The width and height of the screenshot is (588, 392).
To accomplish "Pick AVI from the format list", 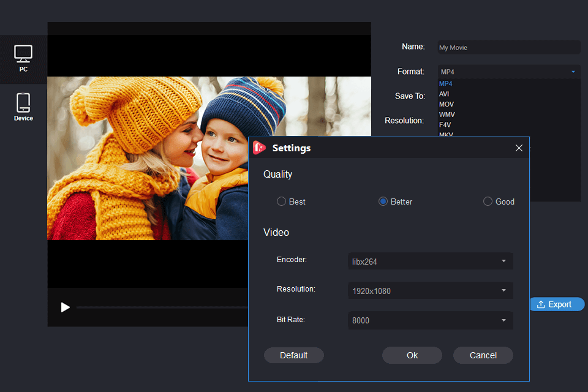I will click(445, 94).
